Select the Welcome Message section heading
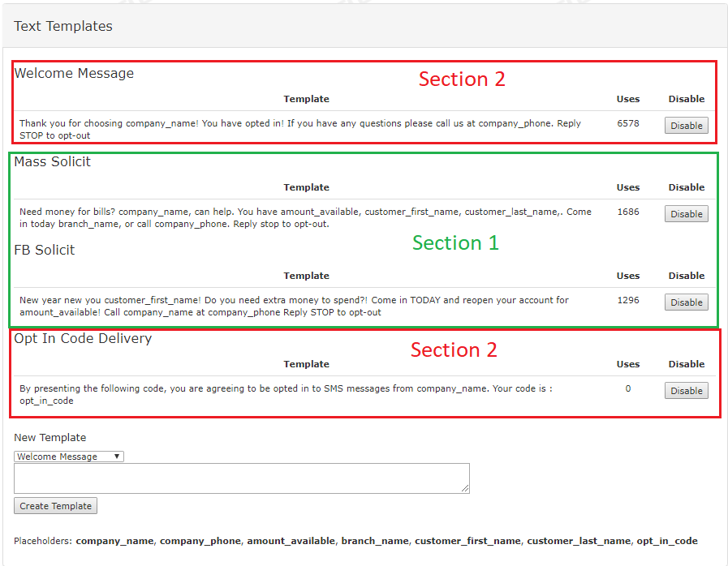The height and width of the screenshot is (566, 728). click(74, 73)
